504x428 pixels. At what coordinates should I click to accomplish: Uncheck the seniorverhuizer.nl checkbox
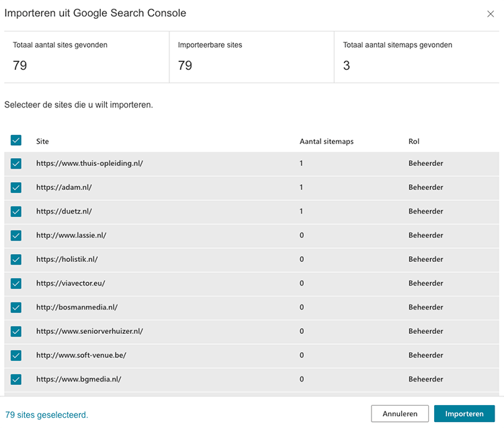tap(15, 331)
